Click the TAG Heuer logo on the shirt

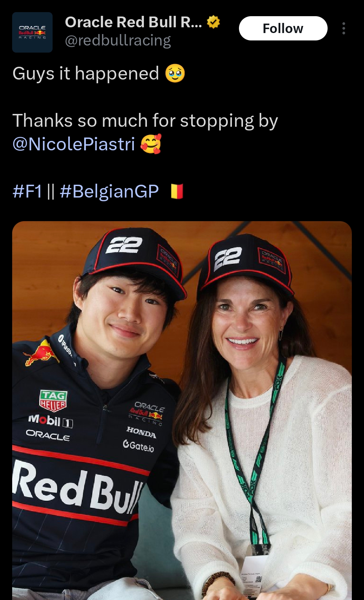point(53,400)
